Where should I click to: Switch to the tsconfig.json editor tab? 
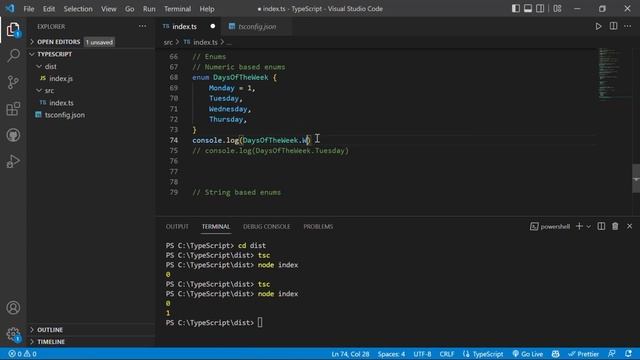(257, 27)
